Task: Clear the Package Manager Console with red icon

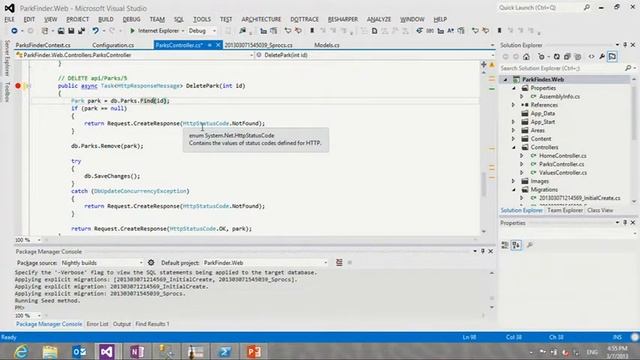Action: (339, 263)
